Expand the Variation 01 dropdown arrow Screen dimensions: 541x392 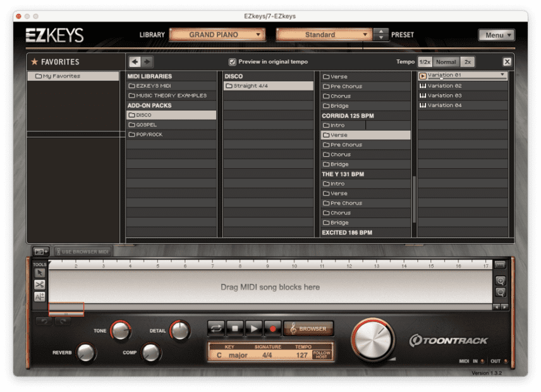click(x=502, y=75)
